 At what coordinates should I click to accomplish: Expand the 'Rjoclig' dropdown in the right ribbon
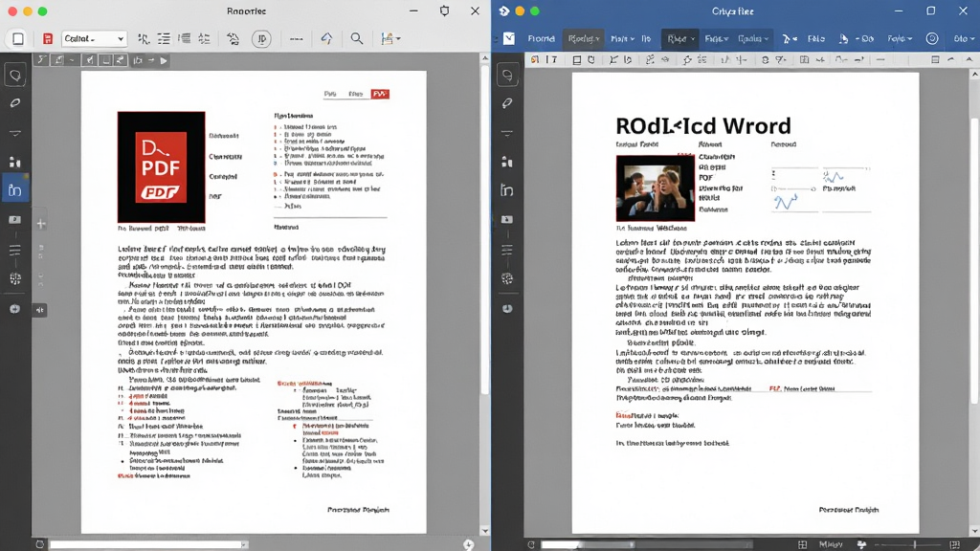click(584, 38)
